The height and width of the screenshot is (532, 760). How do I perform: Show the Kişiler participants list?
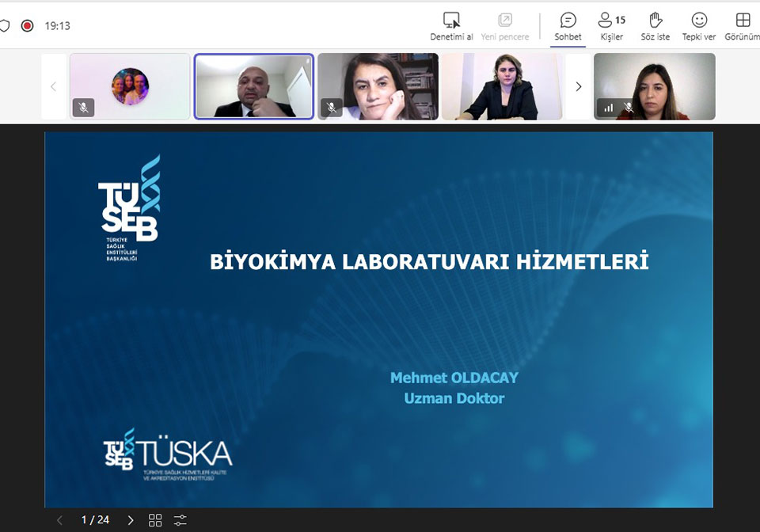tap(611, 25)
